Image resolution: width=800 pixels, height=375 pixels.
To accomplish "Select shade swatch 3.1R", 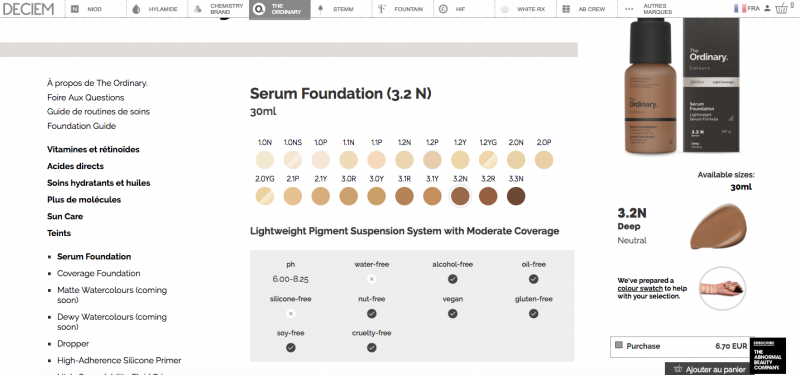I will tap(404, 196).
